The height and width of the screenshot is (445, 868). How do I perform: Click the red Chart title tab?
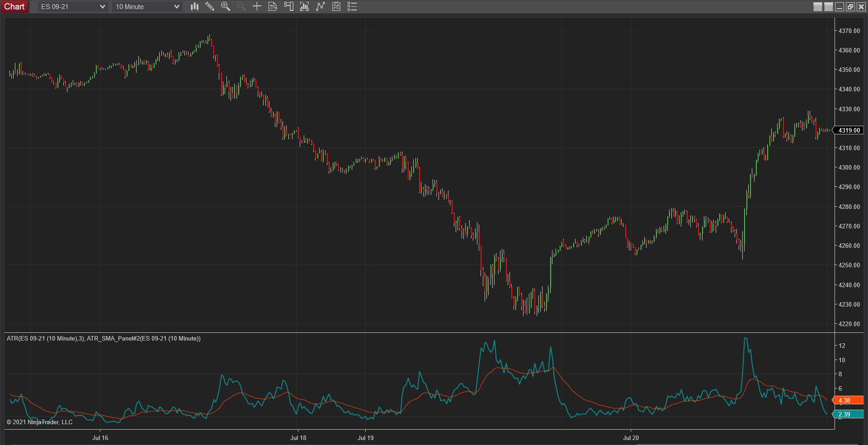(x=14, y=7)
